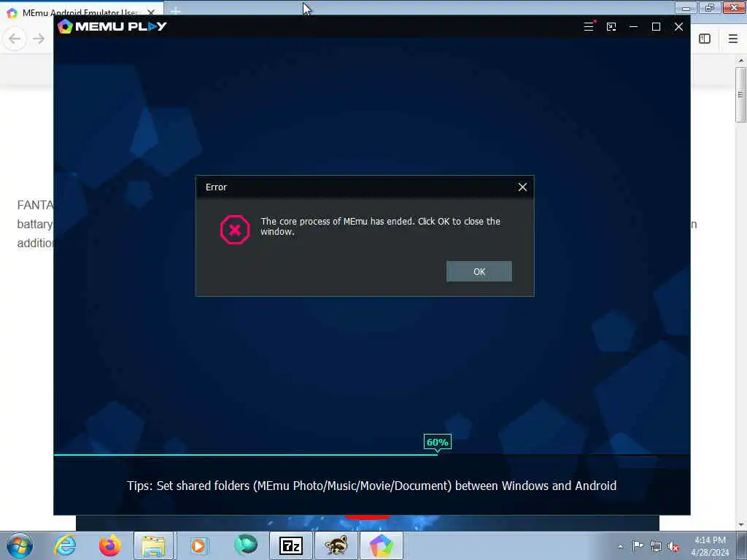This screenshot has height=560, width=747.
Task: Maximize the MEmu Play window
Action: [656, 27]
